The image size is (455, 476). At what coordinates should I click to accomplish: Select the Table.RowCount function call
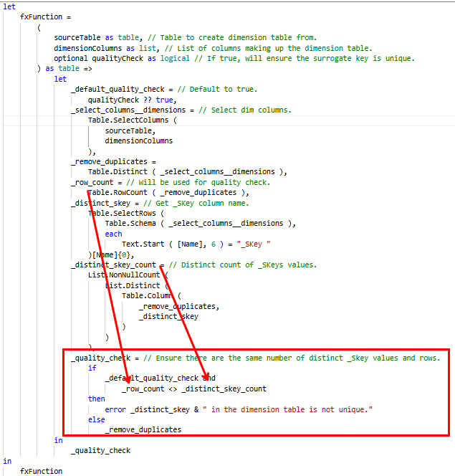[x=120, y=192]
